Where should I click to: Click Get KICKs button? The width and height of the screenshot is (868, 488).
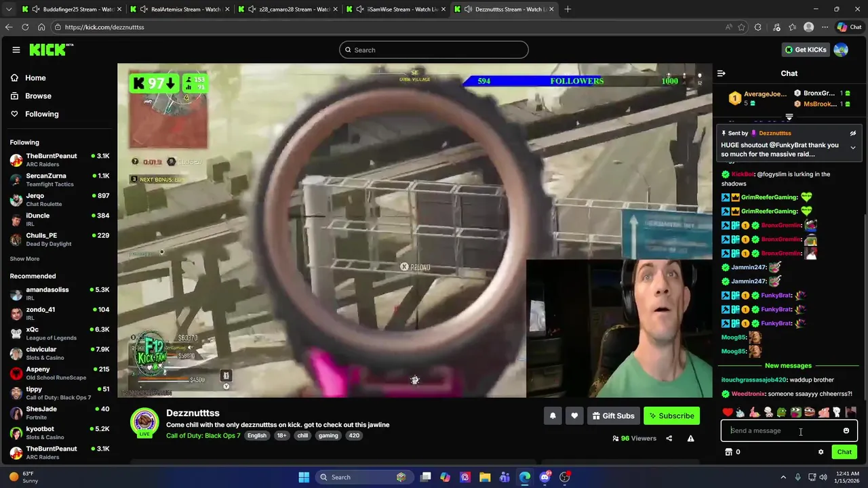click(x=806, y=49)
